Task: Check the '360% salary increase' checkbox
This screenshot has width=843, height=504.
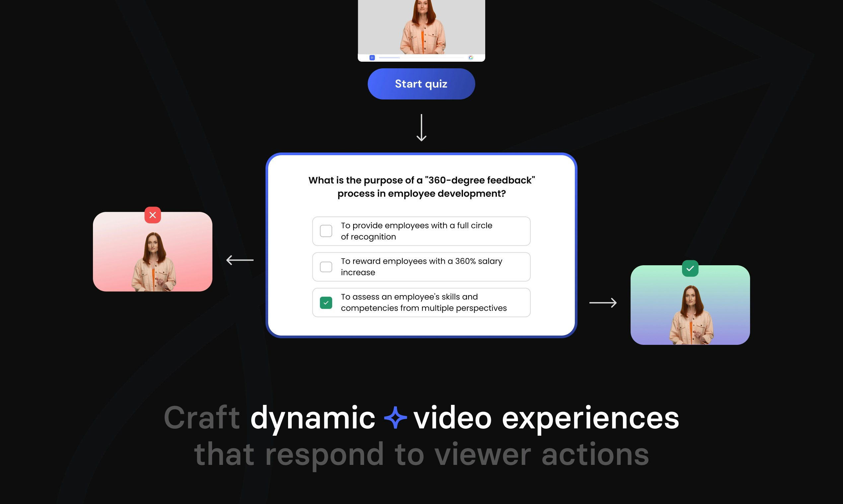Action: tap(326, 267)
